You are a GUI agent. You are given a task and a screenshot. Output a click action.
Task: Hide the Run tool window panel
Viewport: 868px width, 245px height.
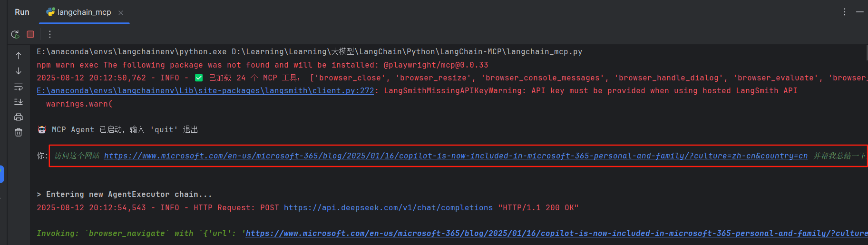[860, 12]
